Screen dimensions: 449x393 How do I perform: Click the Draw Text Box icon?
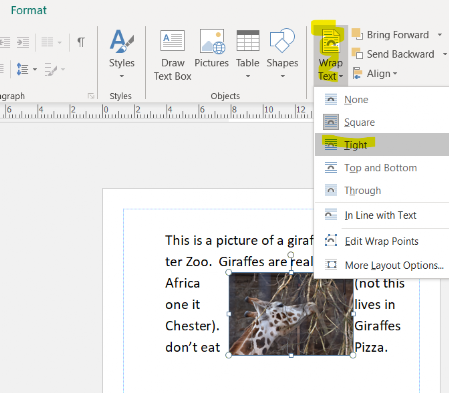pyautogui.click(x=172, y=40)
